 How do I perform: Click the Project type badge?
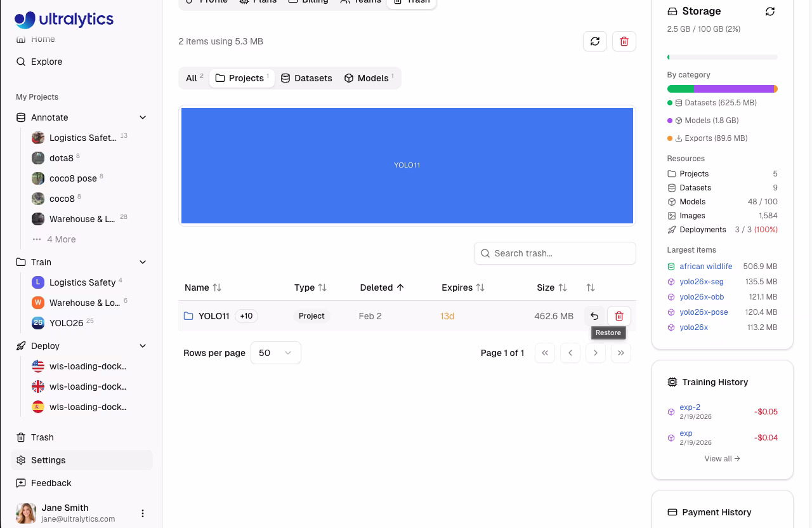tap(311, 316)
